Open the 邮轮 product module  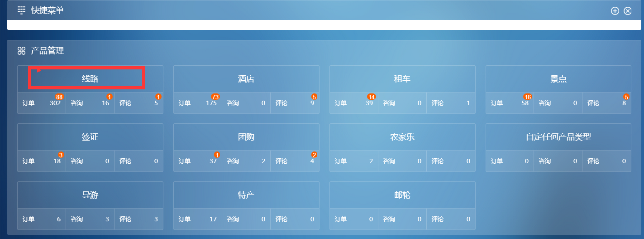click(402, 195)
